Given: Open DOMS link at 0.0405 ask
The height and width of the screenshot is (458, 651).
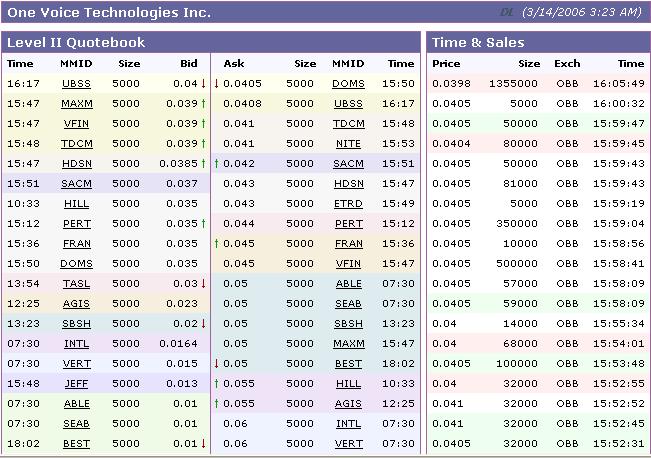Looking at the screenshot, I should tap(348, 83).
